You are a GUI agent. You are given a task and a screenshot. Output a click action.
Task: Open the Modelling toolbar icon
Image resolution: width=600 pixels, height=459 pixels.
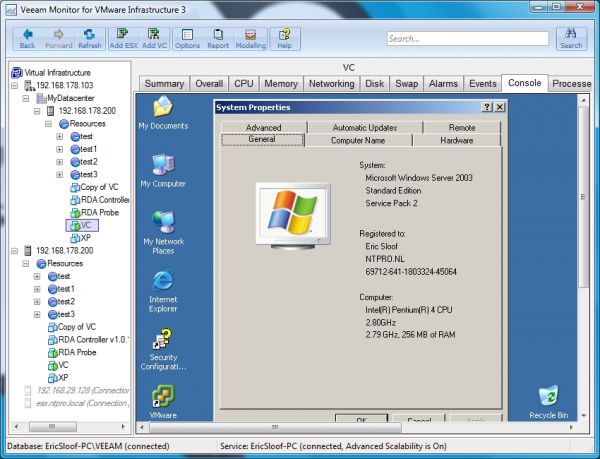tap(250, 39)
